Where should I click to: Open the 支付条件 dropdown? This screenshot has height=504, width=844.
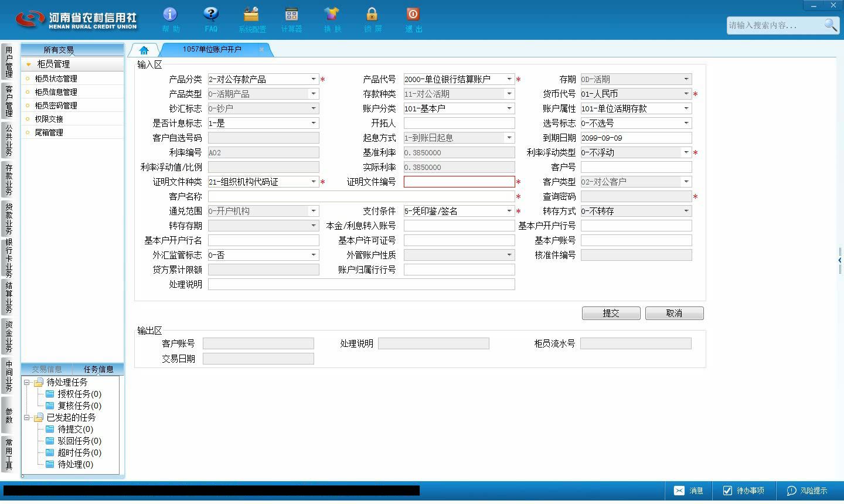(x=509, y=211)
